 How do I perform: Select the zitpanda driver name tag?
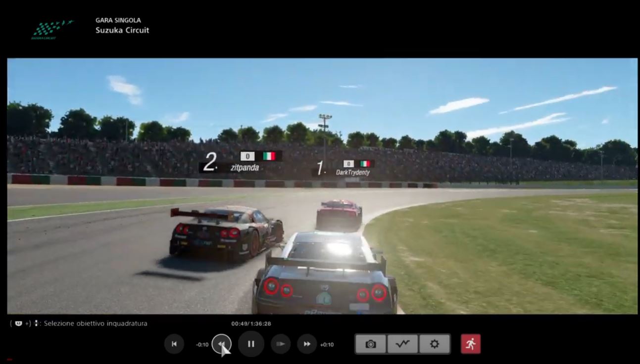pyautogui.click(x=245, y=168)
